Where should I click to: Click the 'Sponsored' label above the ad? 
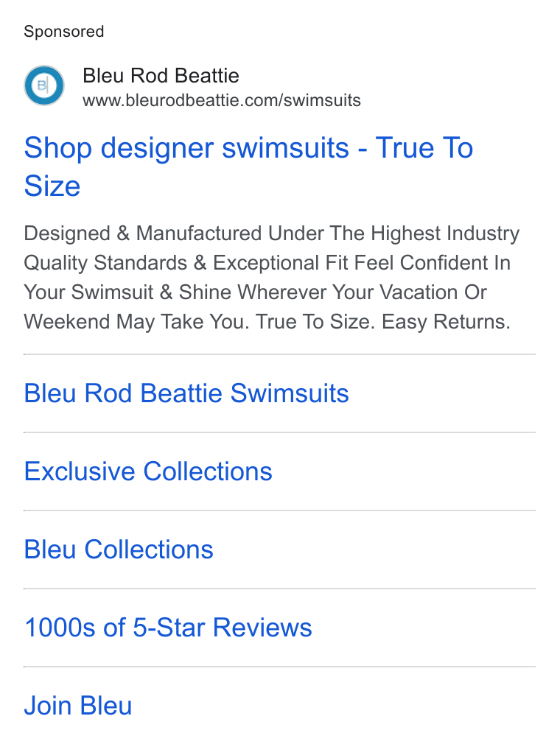point(63,32)
